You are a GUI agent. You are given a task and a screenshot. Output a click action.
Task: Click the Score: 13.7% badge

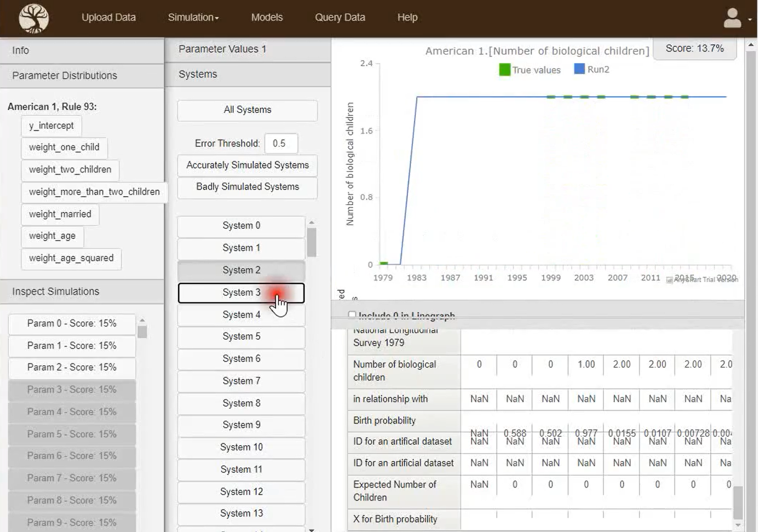pyautogui.click(x=694, y=48)
